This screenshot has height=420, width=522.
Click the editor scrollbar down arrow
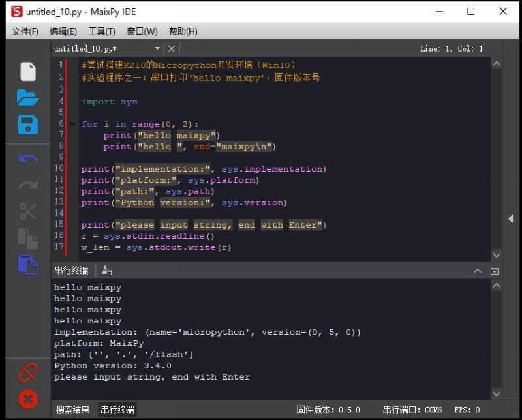tap(497, 255)
